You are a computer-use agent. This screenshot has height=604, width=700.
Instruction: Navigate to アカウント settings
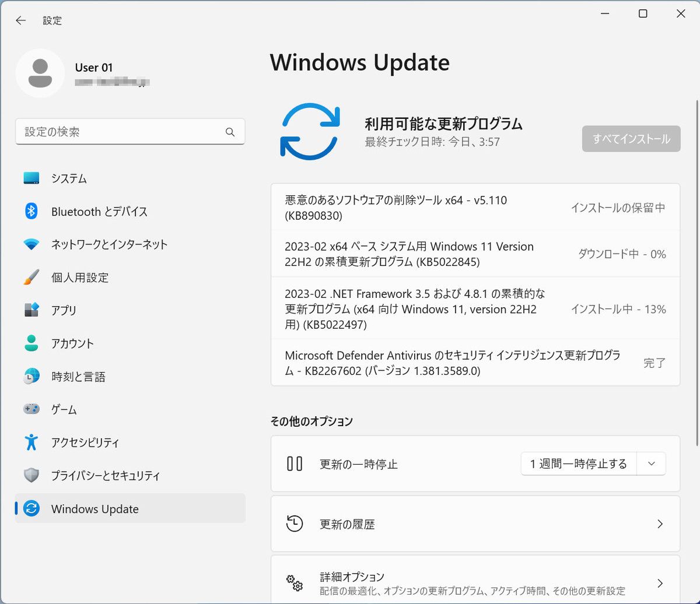(130, 343)
